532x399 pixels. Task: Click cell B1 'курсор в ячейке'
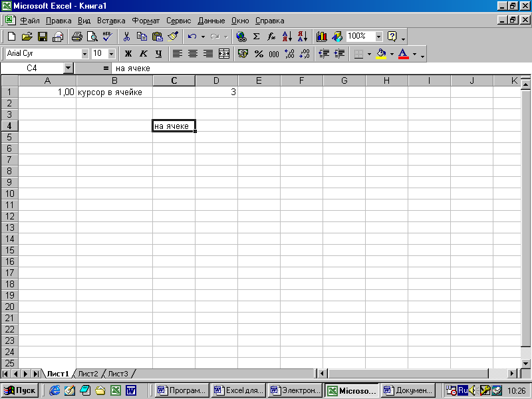pyautogui.click(x=114, y=92)
